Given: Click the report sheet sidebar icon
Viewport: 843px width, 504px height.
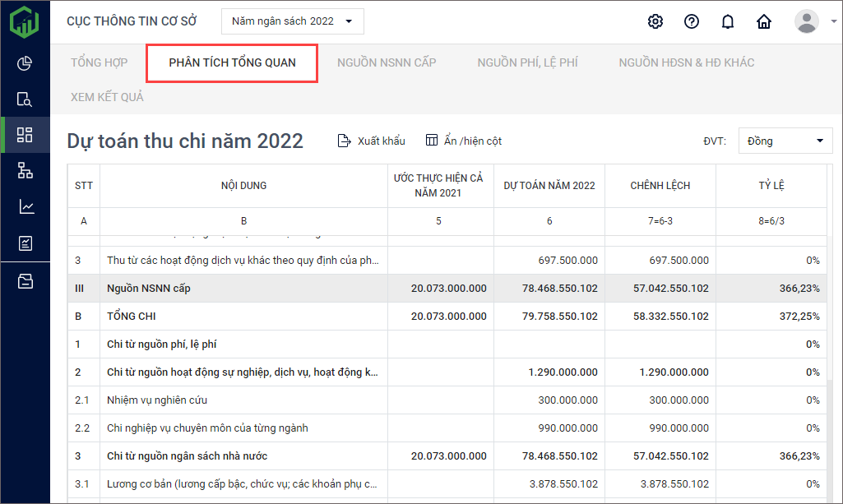Looking at the screenshot, I should click(25, 243).
